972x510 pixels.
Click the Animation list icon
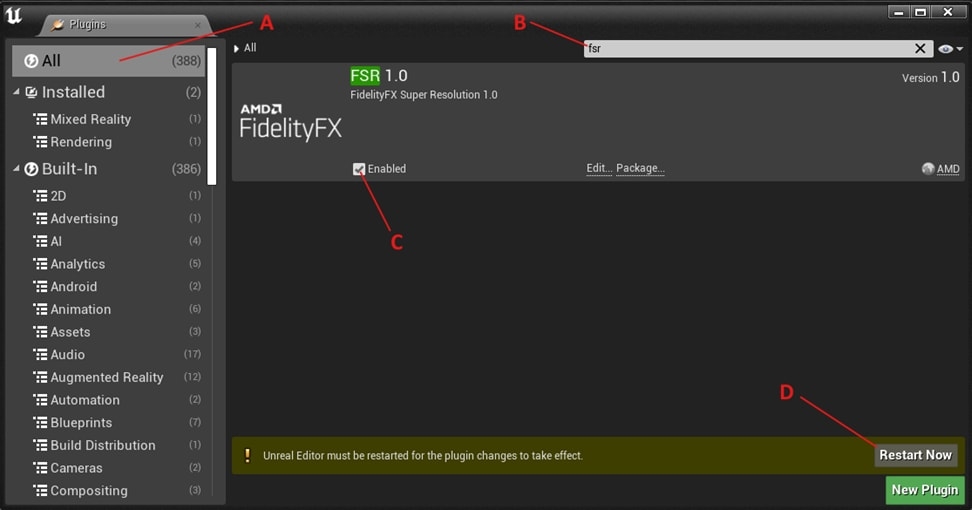pyautogui.click(x=40, y=309)
